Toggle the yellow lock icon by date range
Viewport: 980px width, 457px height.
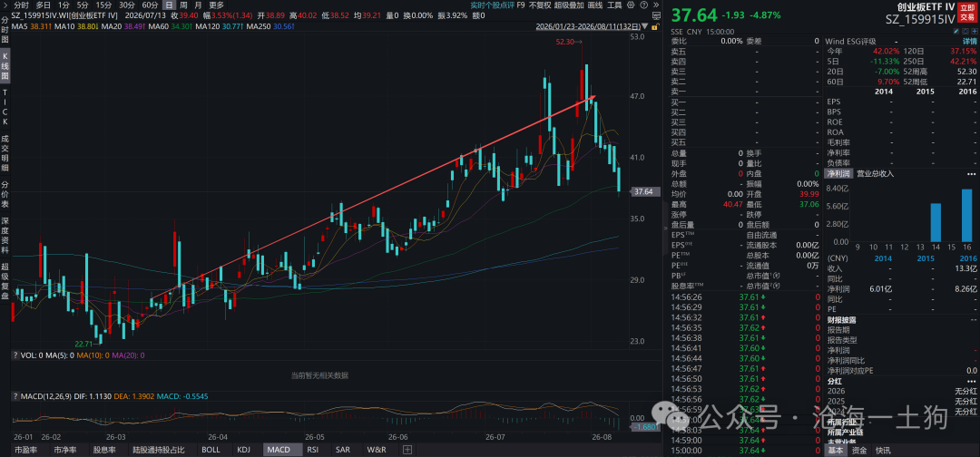coord(655,27)
